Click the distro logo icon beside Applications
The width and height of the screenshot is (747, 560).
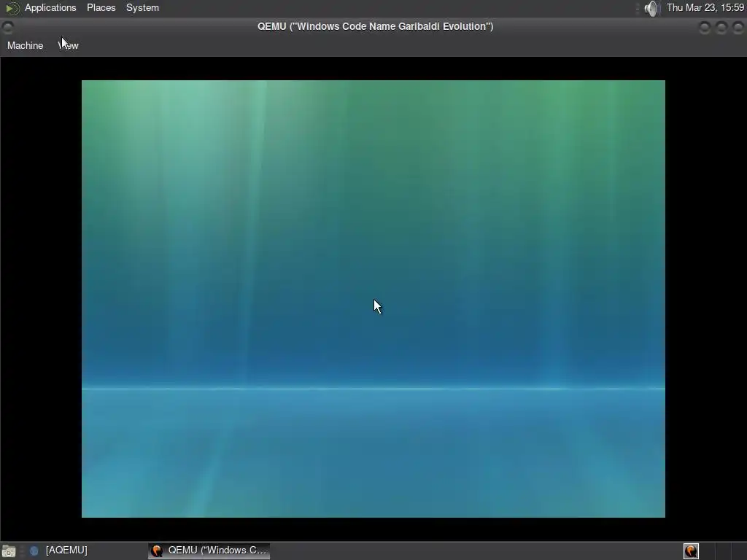[x=12, y=8]
